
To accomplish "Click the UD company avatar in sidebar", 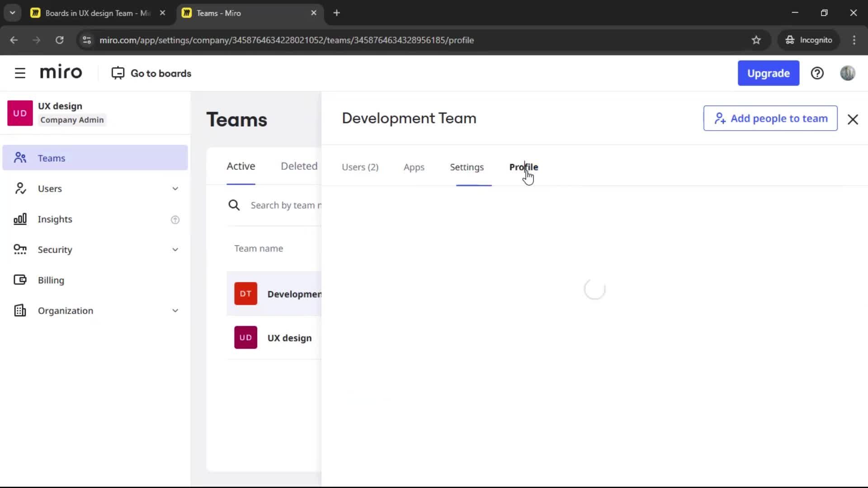I will pos(20,113).
